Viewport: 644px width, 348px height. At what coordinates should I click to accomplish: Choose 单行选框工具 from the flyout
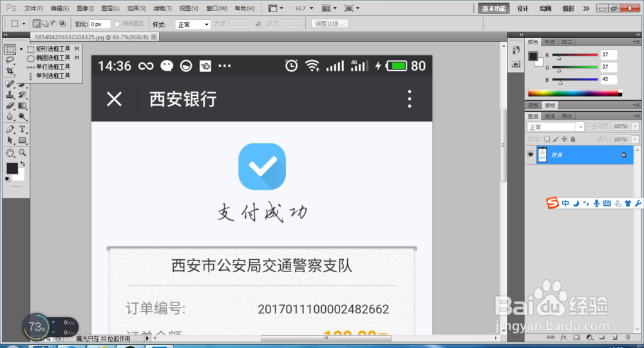[x=52, y=67]
